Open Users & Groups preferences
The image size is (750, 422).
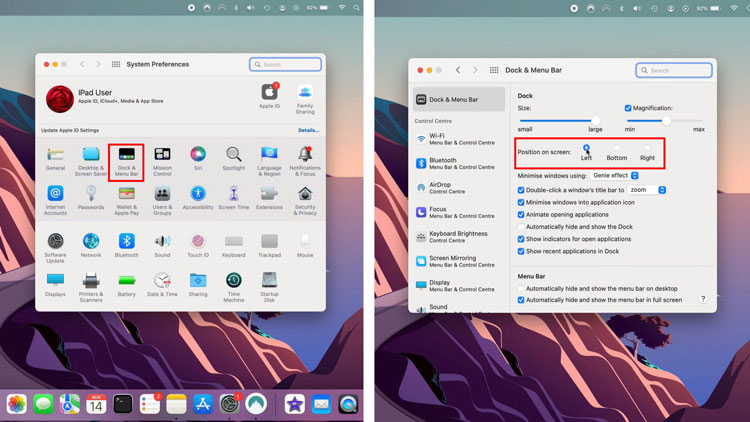(162, 193)
